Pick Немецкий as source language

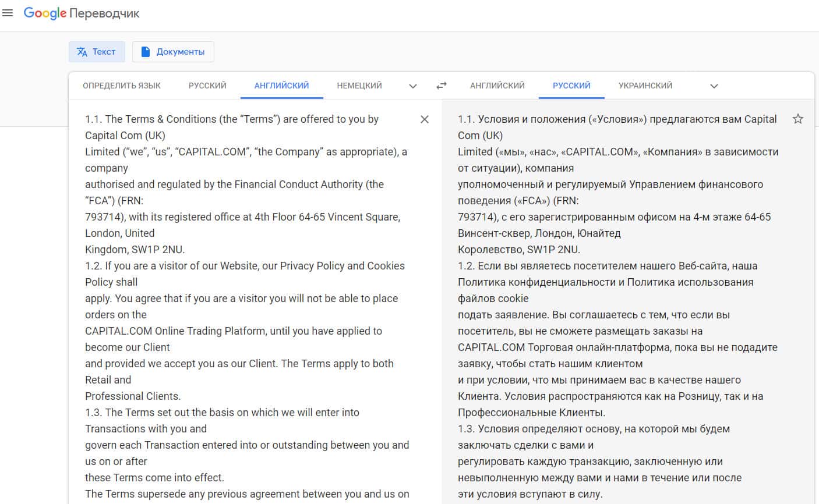pos(359,86)
